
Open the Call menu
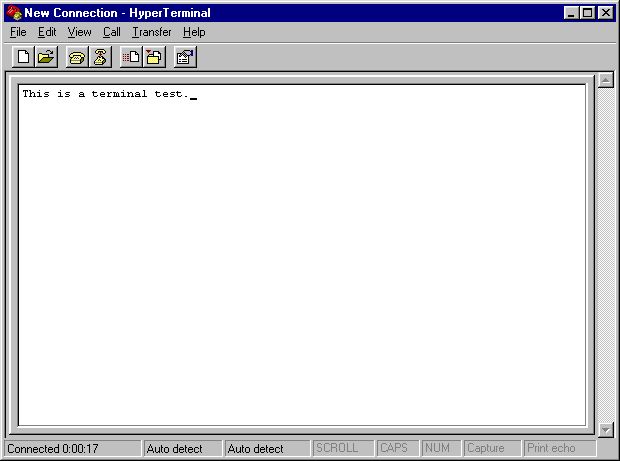pos(111,32)
